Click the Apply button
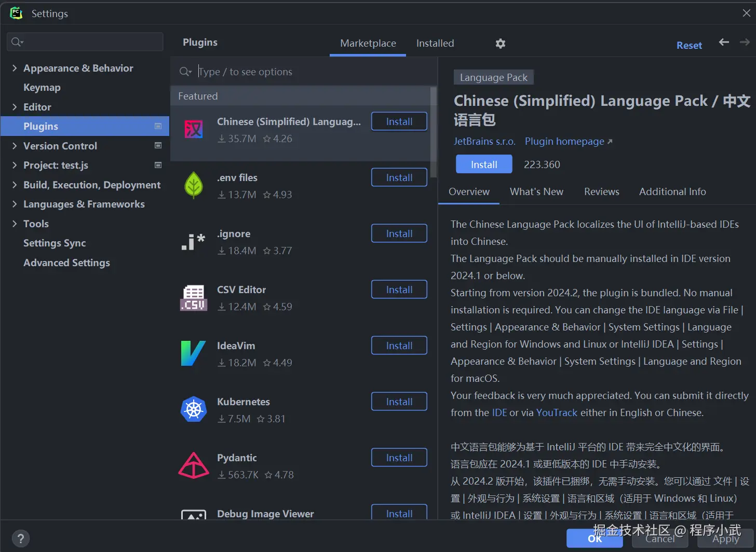Image resolution: width=756 pixels, height=552 pixels. click(x=725, y=539)
